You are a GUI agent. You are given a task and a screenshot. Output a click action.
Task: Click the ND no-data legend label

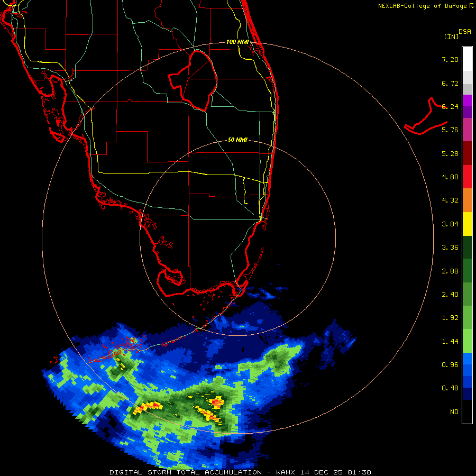[x=454, y=412]
